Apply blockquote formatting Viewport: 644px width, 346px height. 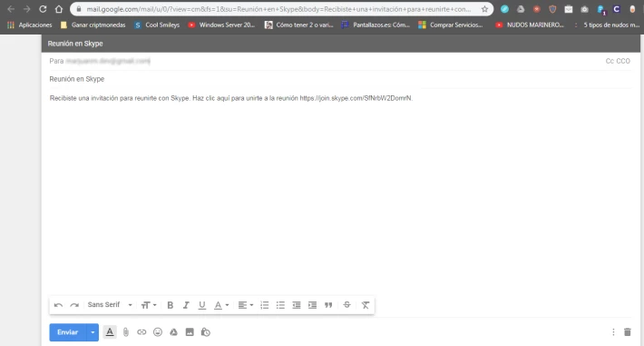click(x=328, y=305)
